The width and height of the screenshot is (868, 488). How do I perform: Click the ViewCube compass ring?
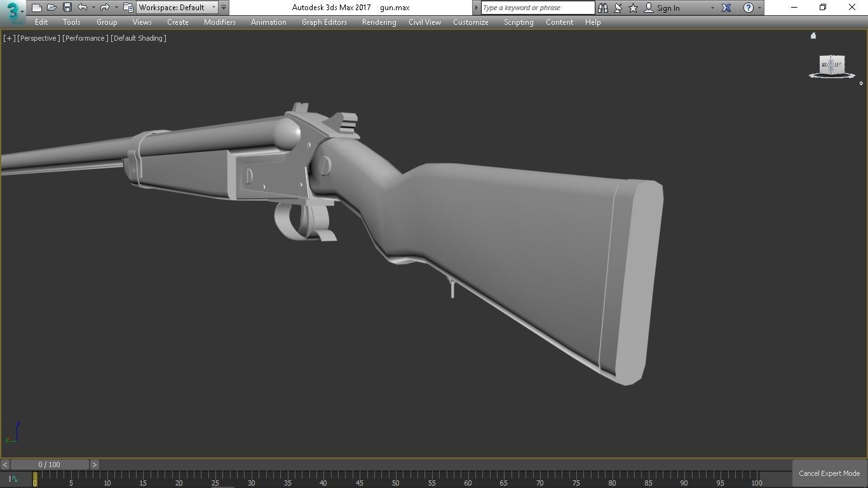[x=832, y=76]
